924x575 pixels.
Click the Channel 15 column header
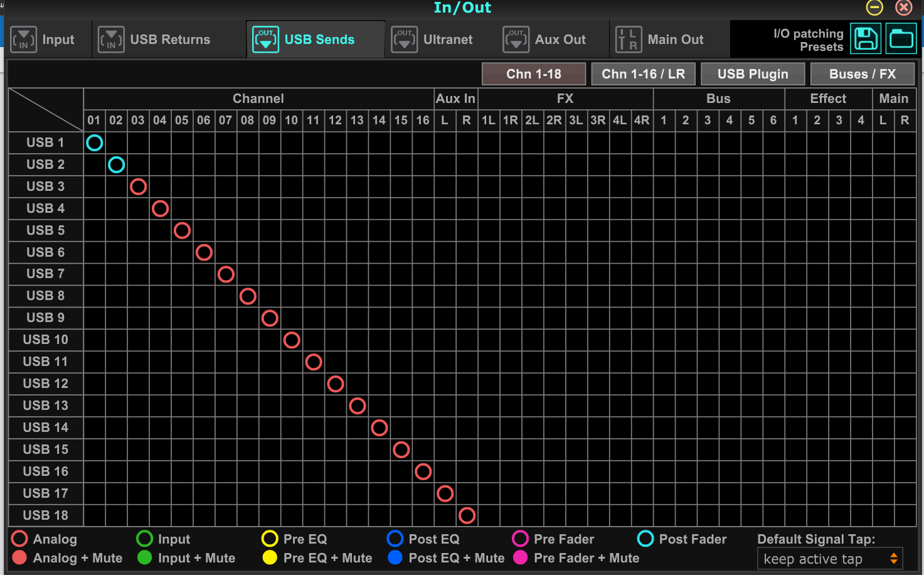(401, 120)
